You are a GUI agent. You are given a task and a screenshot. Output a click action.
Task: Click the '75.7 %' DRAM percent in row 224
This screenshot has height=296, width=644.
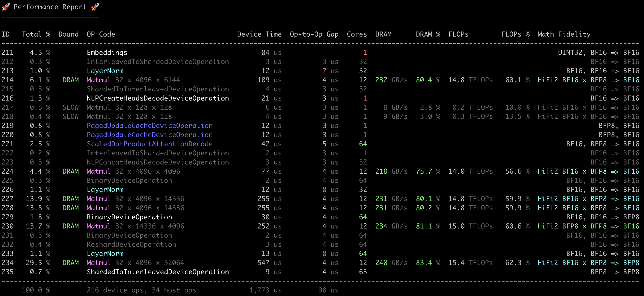pos(428,171)
